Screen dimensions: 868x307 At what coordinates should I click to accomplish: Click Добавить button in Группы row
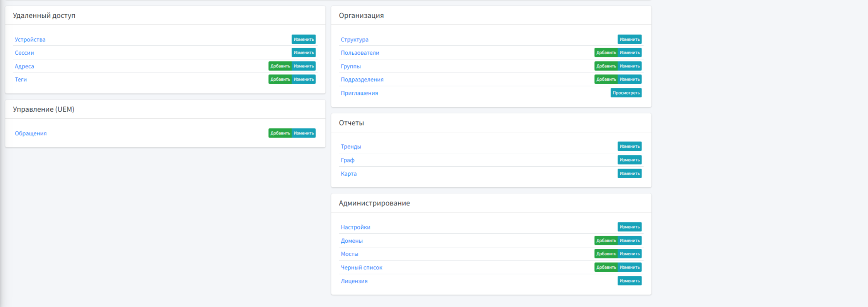606,66
